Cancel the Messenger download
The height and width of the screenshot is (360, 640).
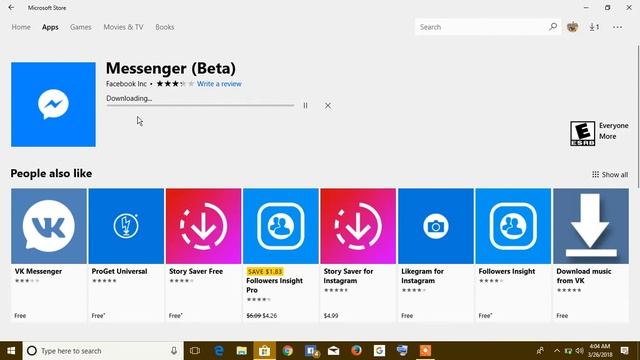[328, 105]
